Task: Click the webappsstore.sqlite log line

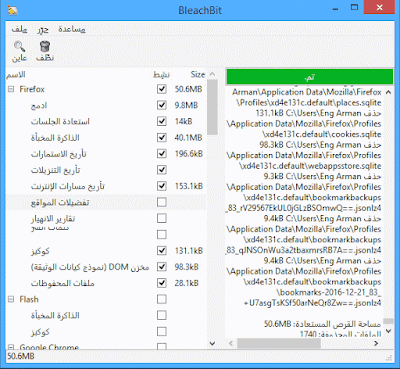Action: pos(310,166)
